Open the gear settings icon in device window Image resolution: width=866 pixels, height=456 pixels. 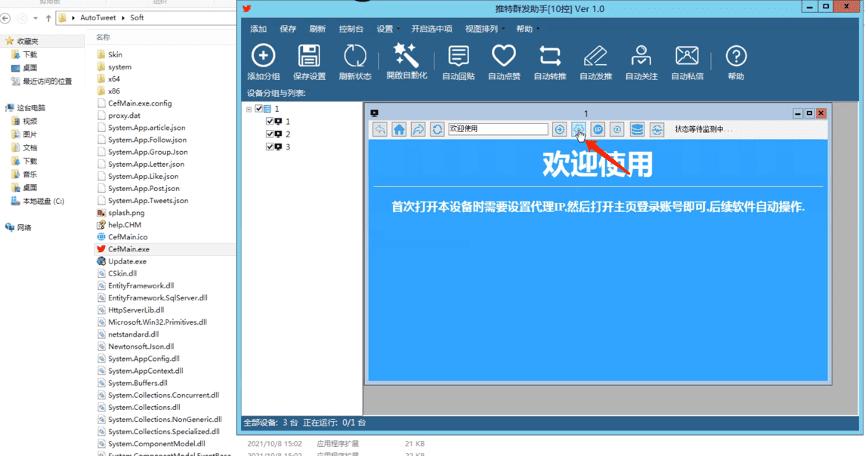tap(578, 129)
